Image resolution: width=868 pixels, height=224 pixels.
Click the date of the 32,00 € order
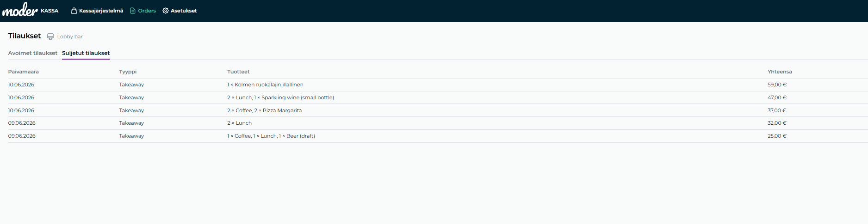(22, 123)
